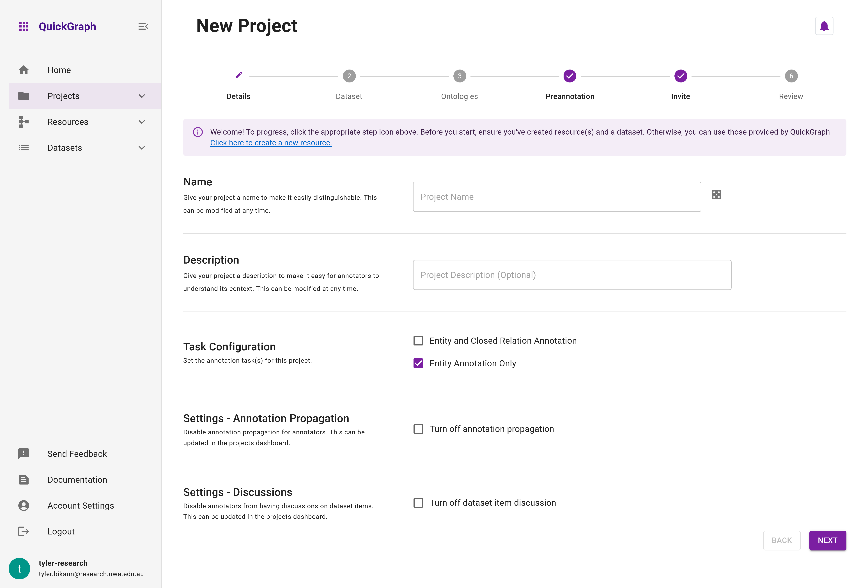Viewport: 868px width, 588px height.
Task: Enable Turn off annotation propagation
Action: point(418,429)
